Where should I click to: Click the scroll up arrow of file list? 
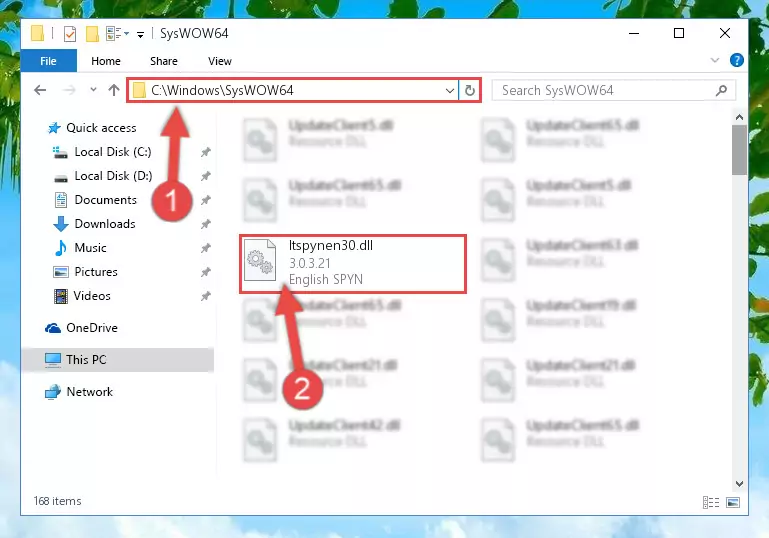coord(739,117)
